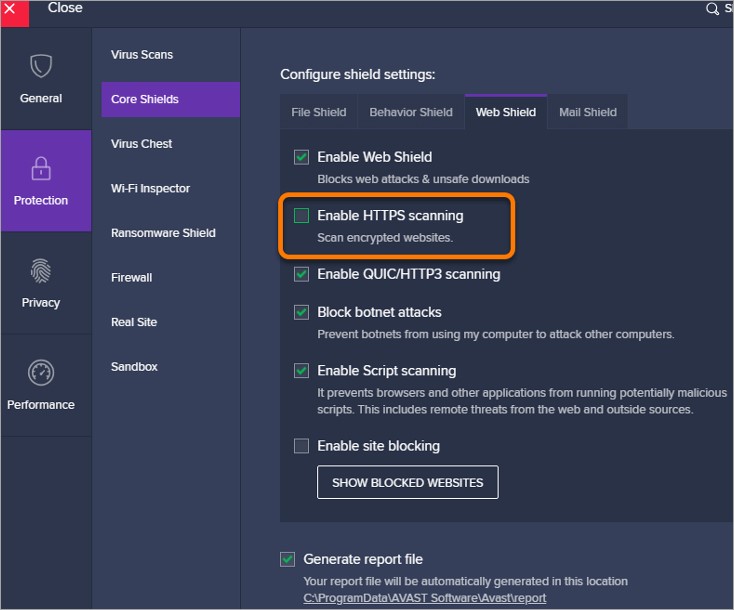This screenshot has width=734, height=610.
Task: Toggle Enable Script scanning checkbox
Action: click(301, 371)
